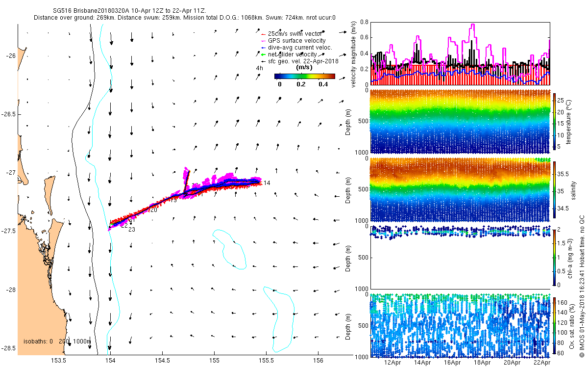Click the '14Apr' date tick label

[422, 363]
